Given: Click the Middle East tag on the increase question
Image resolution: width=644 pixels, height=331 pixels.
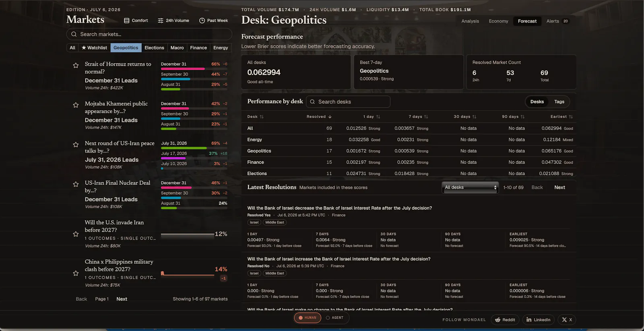Looking at the screenshot, I should click(275, 273).
